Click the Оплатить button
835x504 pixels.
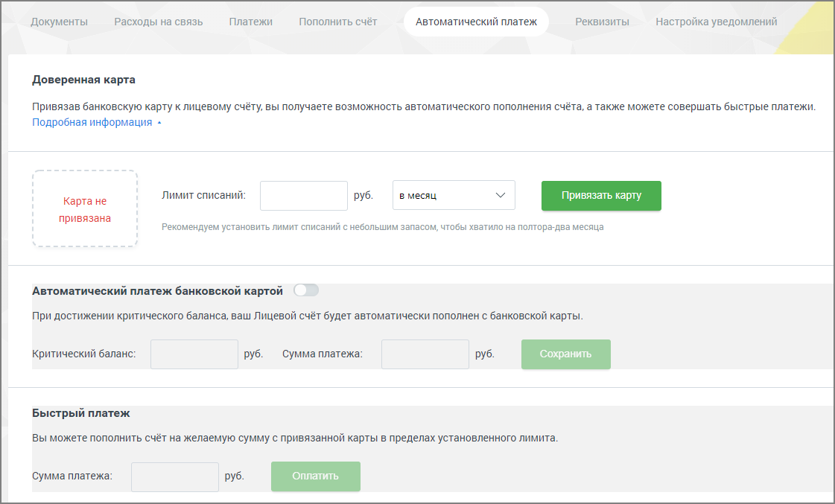315,476
